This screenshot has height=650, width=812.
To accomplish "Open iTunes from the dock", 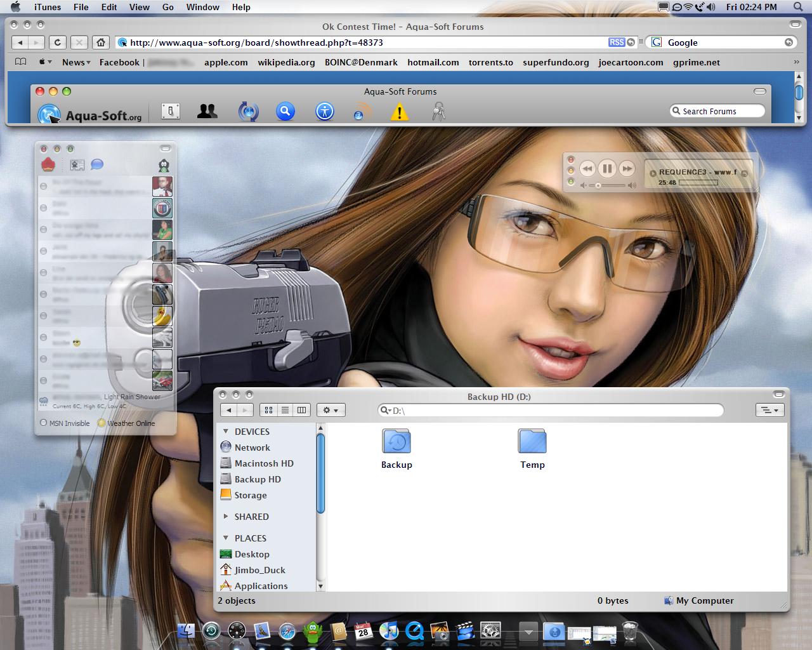I will point(389,631).
